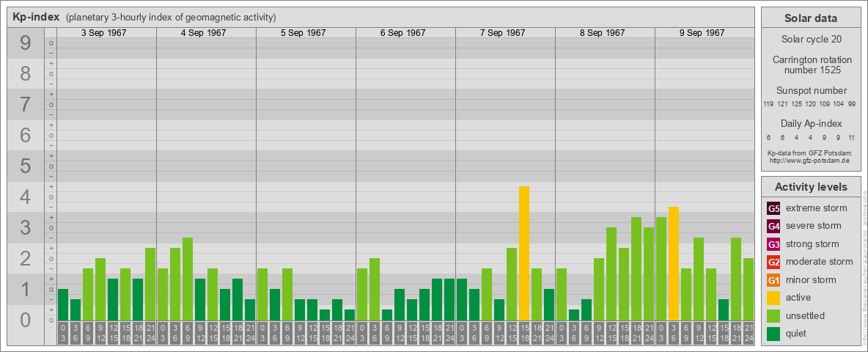Click the Kp scale number 9
This screenshot has height=352, width=868.
coord(26,43)
